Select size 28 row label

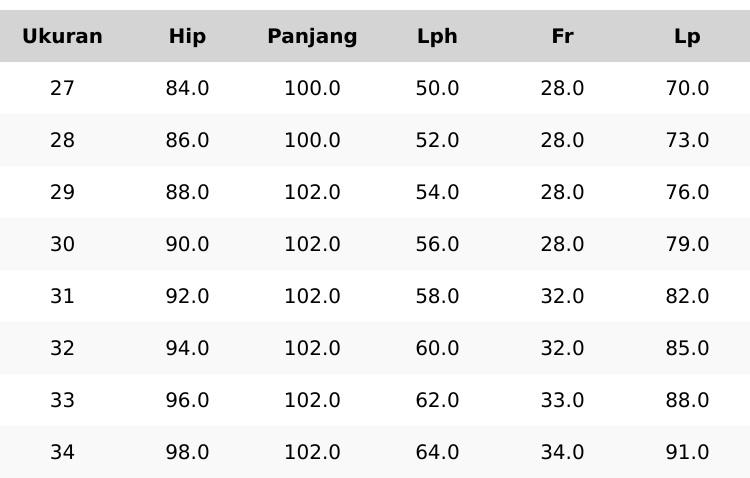point(62,141)
